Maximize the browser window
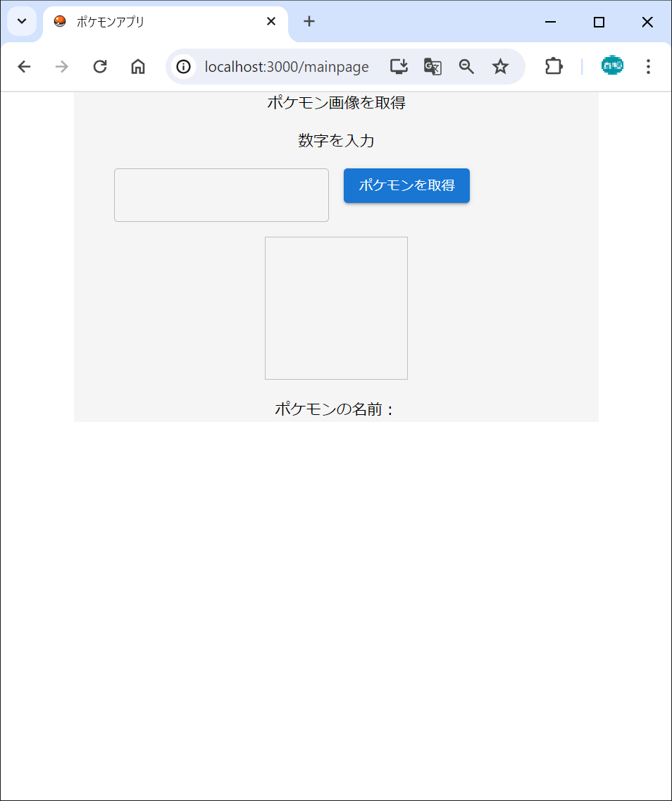 point(599,22)
